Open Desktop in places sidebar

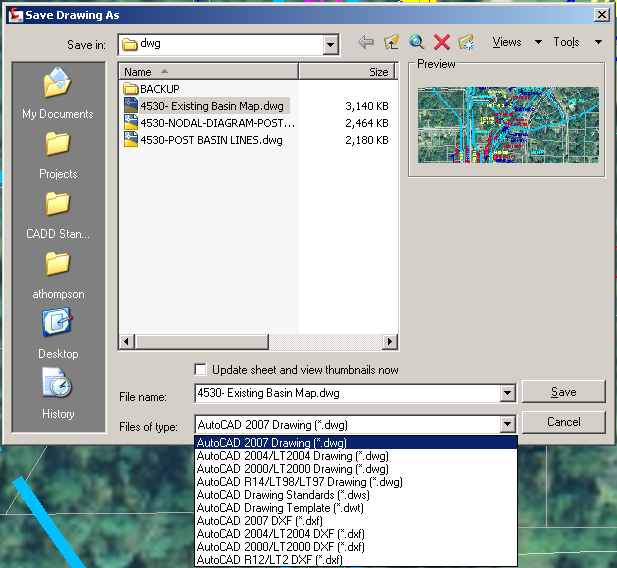point(58,335)
